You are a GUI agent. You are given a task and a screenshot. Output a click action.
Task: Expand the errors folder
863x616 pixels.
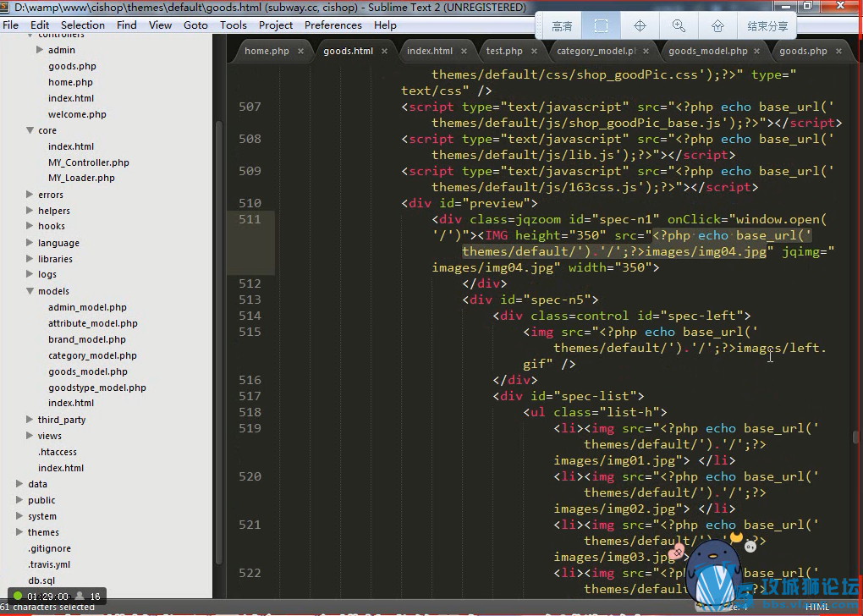(30, 195)
